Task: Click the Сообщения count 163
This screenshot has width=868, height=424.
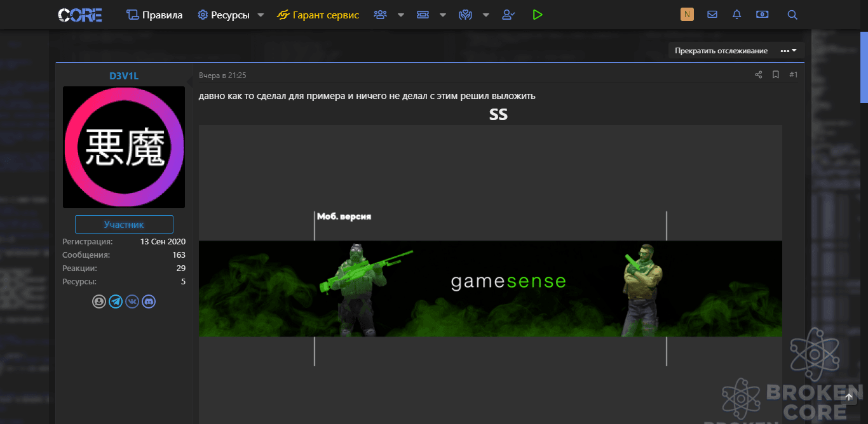Action: (x=179, y=255)
